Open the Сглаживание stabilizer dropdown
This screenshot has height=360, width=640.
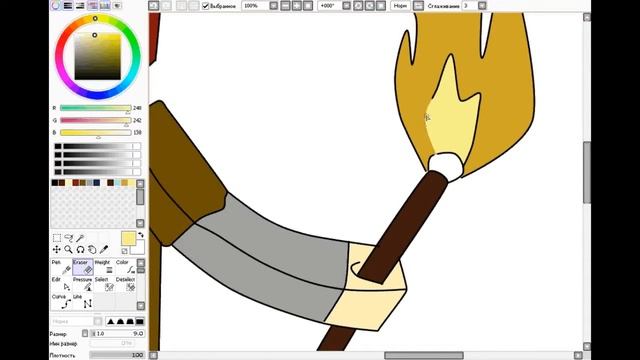pyautogui.click(x=482, y=6)
